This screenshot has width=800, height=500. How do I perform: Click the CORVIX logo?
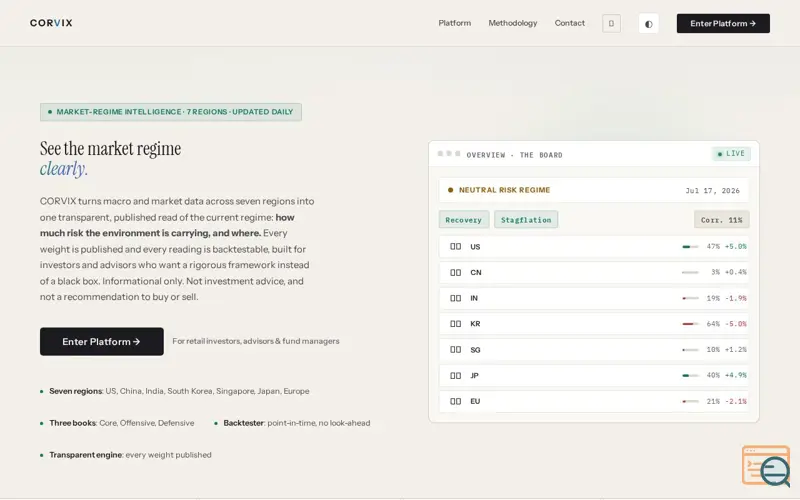(51, 23)
